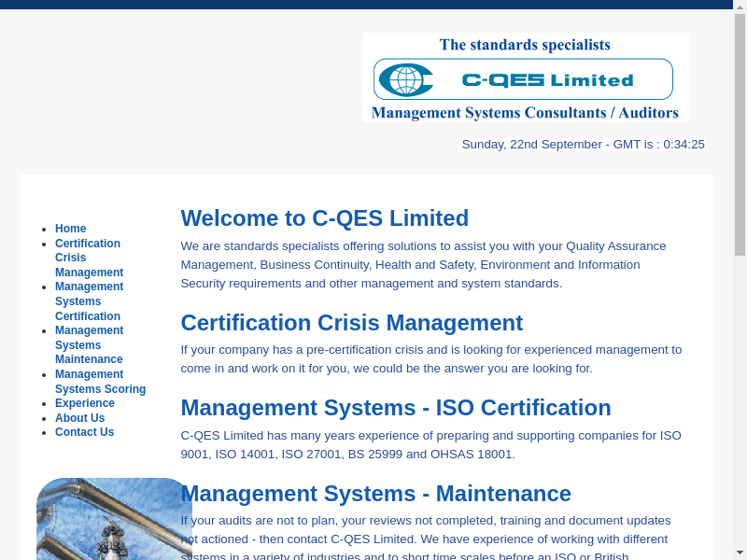Click 'Management Systems - Maintenance' heading
Screen dimensions: 747x560
click(x=375, y=494)
